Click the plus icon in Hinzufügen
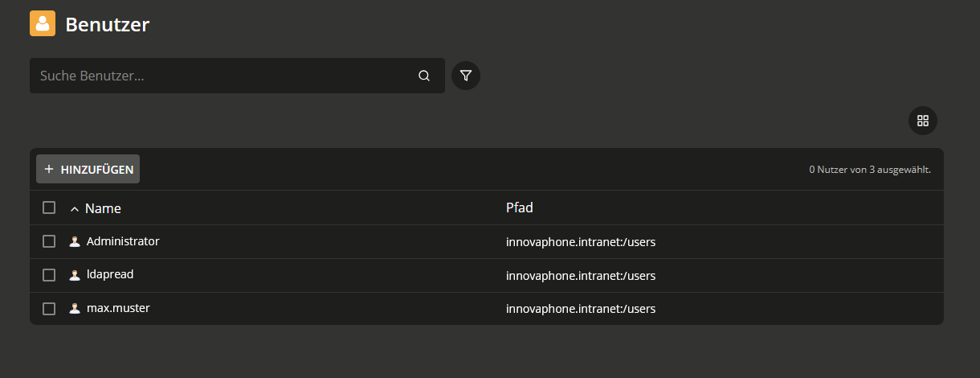980x378 pixels. click(x=49, y=169)
